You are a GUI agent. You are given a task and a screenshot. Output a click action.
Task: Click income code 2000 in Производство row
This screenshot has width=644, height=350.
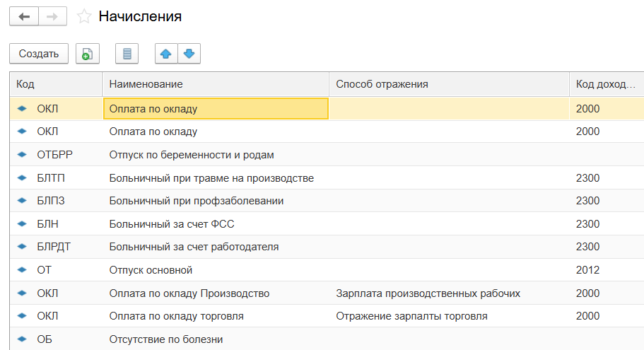click(587, 293)
